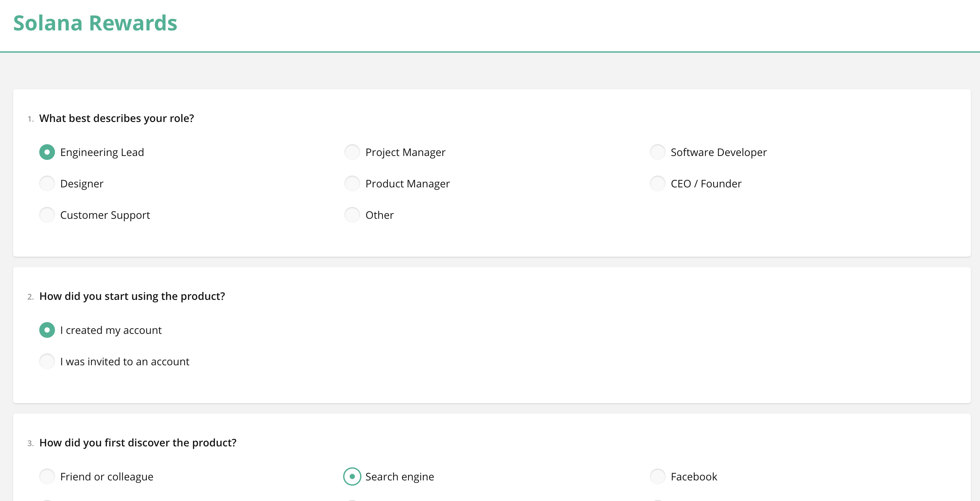Select I created my account option

click(47, 330)
